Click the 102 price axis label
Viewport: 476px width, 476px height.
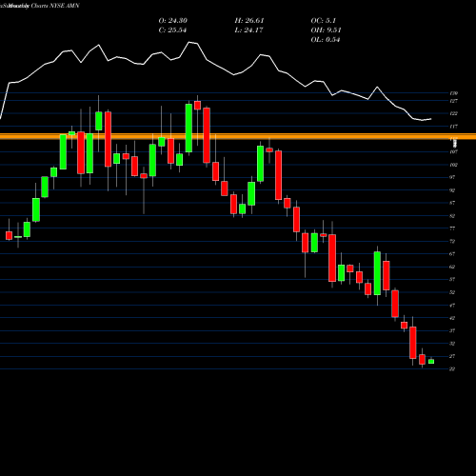point(454,165)
